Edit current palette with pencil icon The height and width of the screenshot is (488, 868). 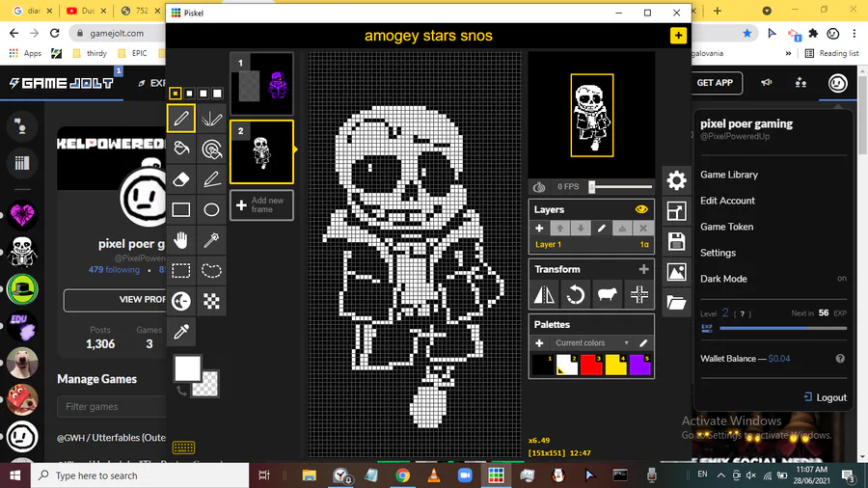(x=643, y=343)
